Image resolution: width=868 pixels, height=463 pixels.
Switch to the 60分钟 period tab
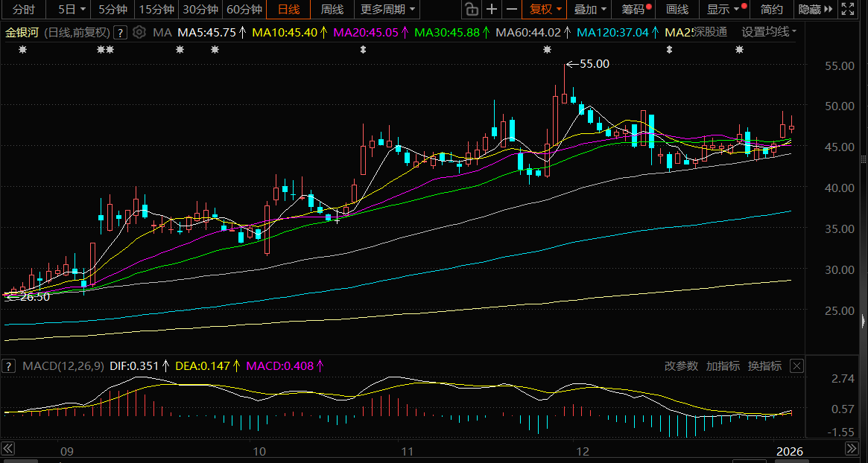point(244,10)
